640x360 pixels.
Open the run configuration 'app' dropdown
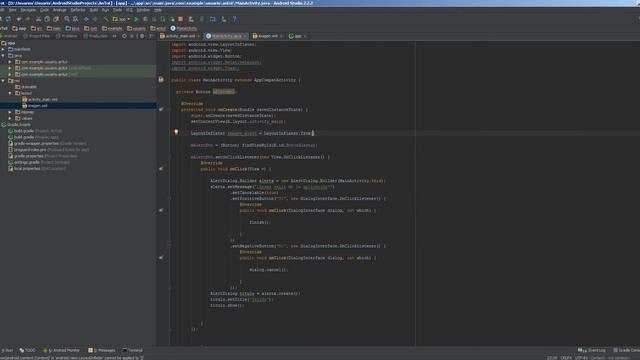coord(121,19)
